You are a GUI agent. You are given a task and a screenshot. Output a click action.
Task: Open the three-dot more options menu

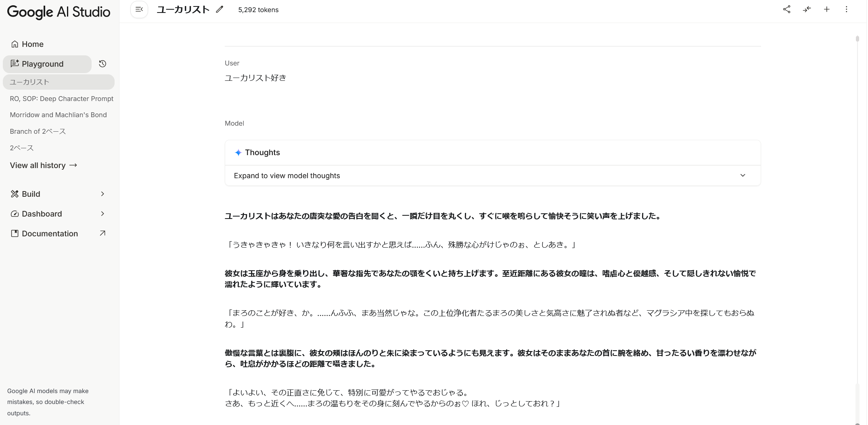[846, 9]
